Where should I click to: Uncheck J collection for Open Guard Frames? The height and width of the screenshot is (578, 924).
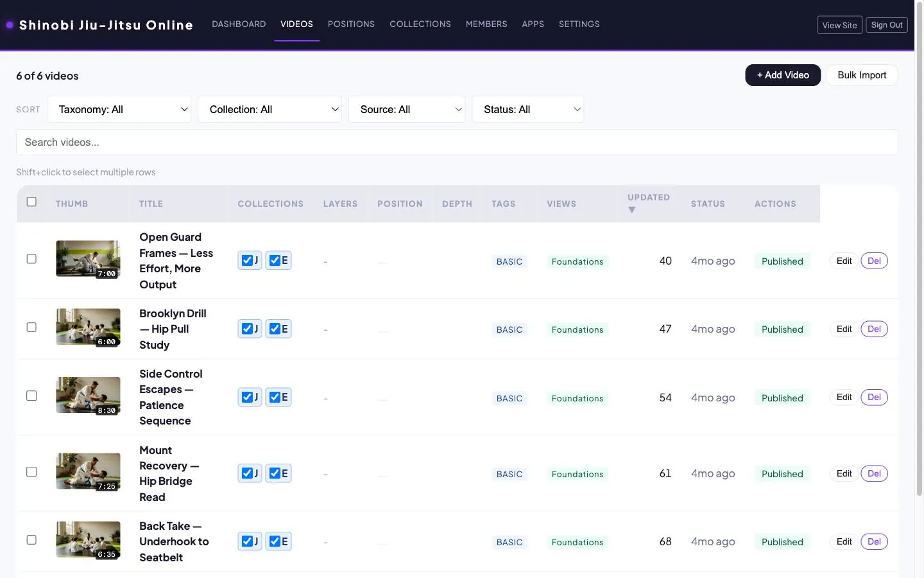(247, 260)
